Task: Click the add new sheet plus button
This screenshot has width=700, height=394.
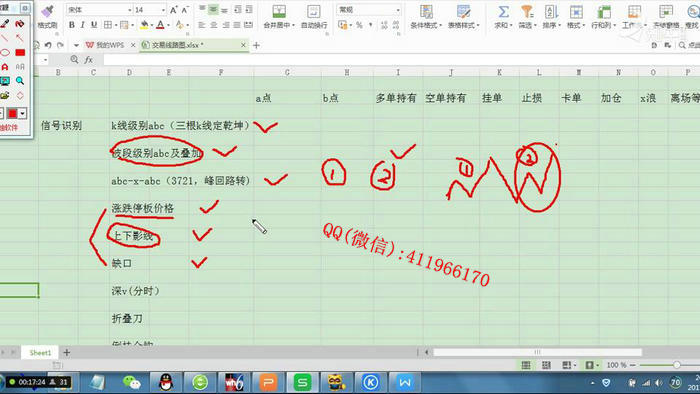Action: pyautogui.click(x=67, y=353)
